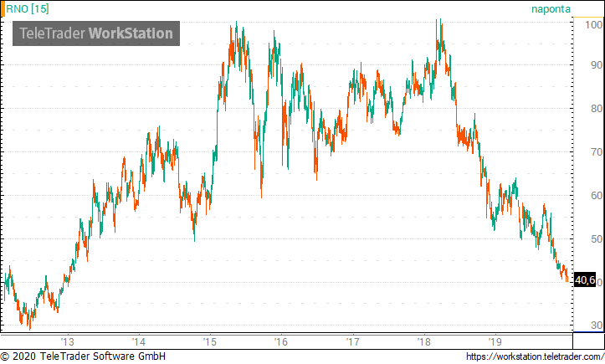The width and height of the screenshot is (605, 364).
Task: Click the 90 price axis label
Action: click(x=597, y=65)
